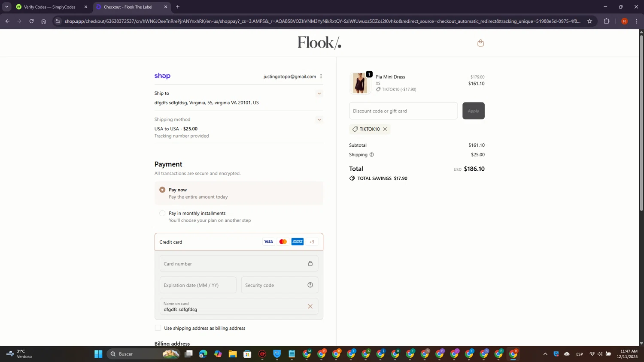Open Microsoft Edge from taskbar
The image size is (644, 362).
[203, 354]
